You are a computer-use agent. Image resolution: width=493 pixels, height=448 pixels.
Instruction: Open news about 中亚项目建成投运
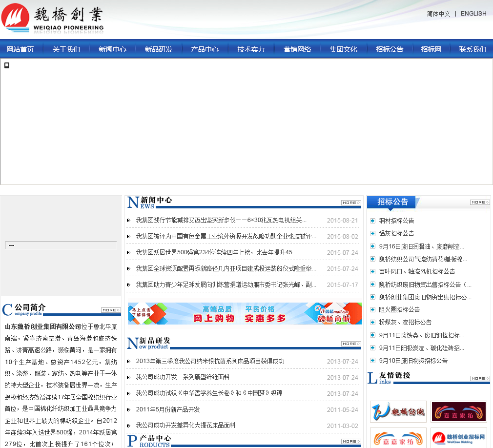coord(226,268)
